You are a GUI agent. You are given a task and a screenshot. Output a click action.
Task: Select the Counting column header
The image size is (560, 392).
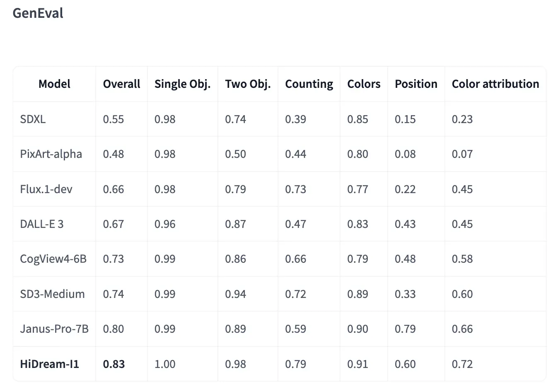tap(309, 84)
